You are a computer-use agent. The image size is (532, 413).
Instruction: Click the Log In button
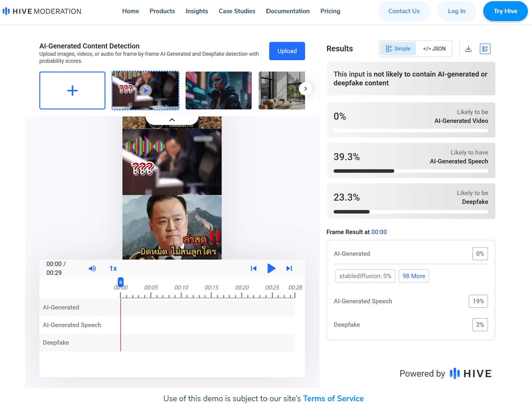pyautogui.click(x=457, y=11)
